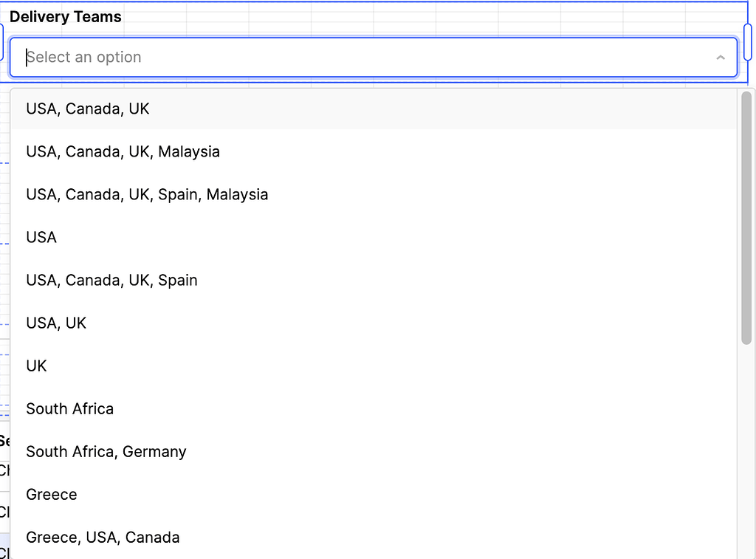
Task: Pick 'USA, Canada, UK, Spain, Malaysia' option
Action: click(373, 194)
